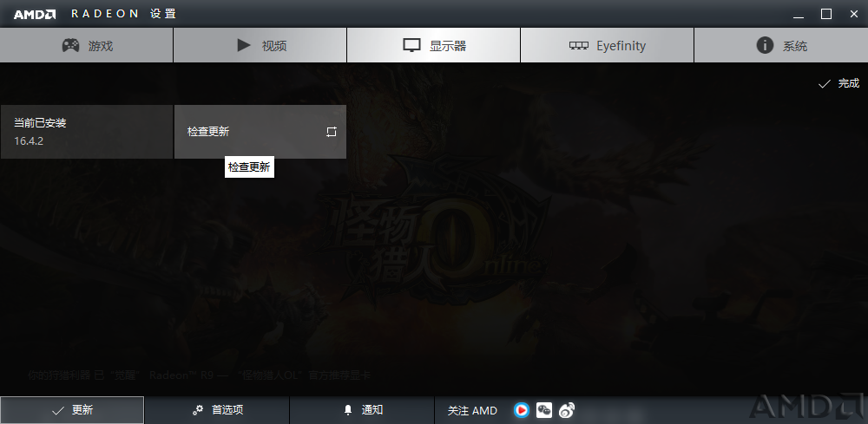Image resolution: width=868 pixels, height=424 pixels.
Task: Click the 检查更新 tile
Action: [260, 132]
